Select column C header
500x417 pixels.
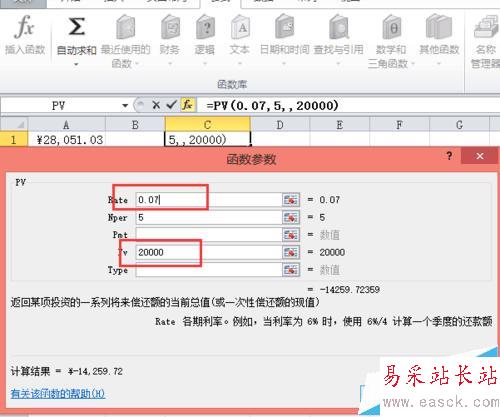(x=207, y=125)
